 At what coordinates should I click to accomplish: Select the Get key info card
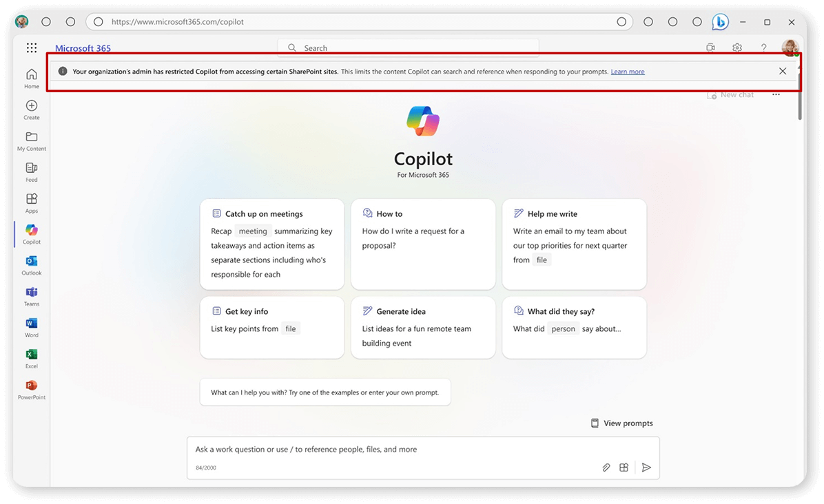tap(272, 328)
